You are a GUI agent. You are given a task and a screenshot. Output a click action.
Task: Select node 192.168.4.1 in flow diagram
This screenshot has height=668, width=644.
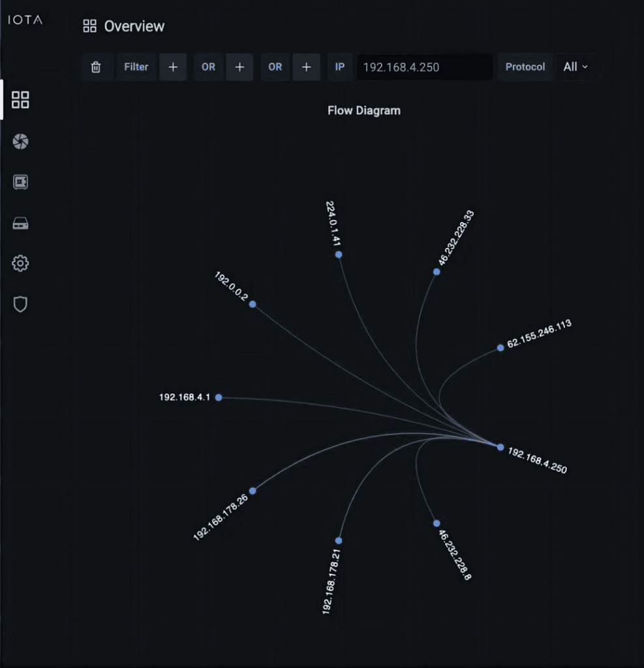pyautogui.click(x=219, y=397)
